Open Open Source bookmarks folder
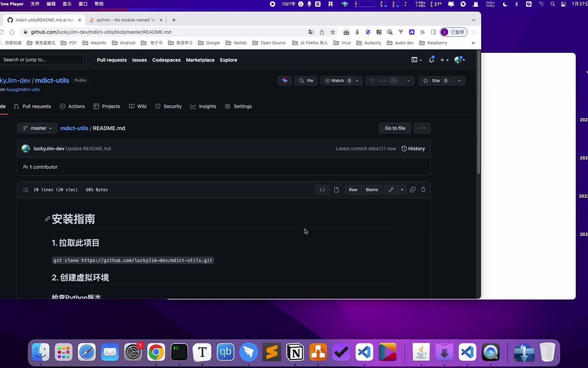 pyautogui.click(x=269, y=43)
